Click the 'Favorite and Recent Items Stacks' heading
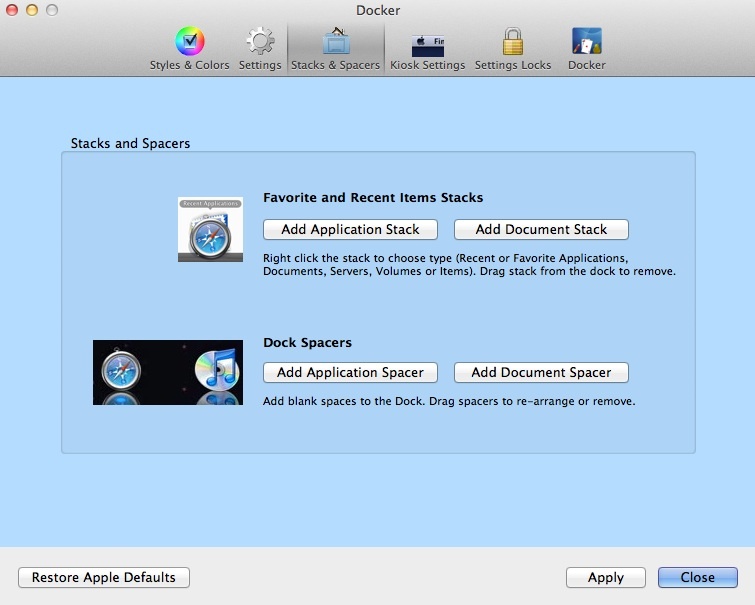This screenshot has height=605, width=755. [x=373, y=197]
